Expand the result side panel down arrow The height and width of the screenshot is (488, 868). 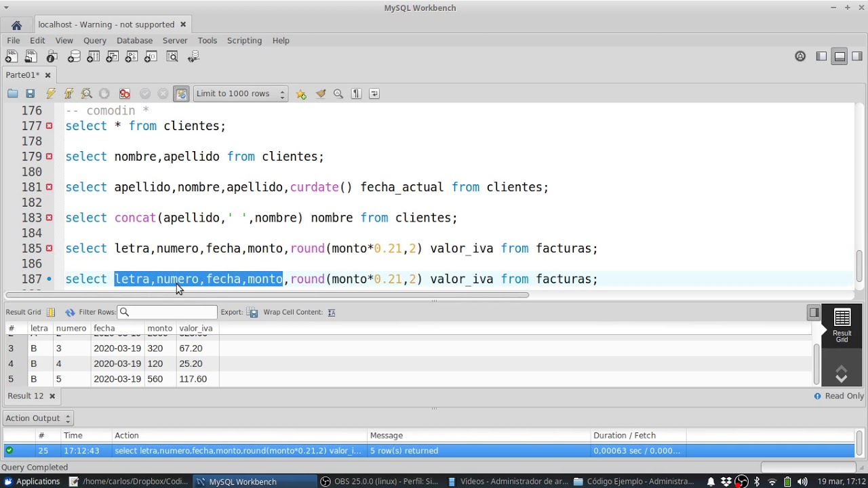(x=842, y=378)
